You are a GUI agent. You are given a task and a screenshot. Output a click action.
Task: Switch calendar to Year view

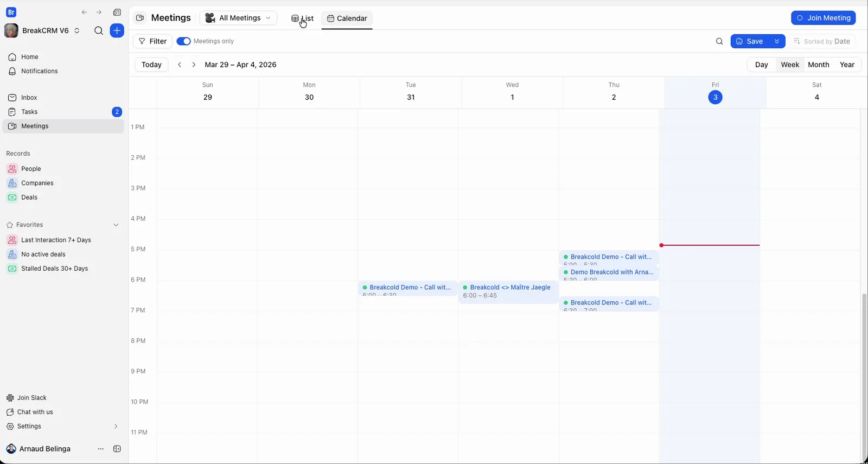coord(847,65)
